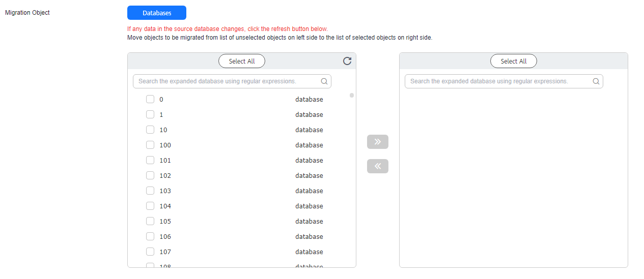Click the 'database' type text in row 100
Screen dimensions: 644x279
(x=309, y=145)
